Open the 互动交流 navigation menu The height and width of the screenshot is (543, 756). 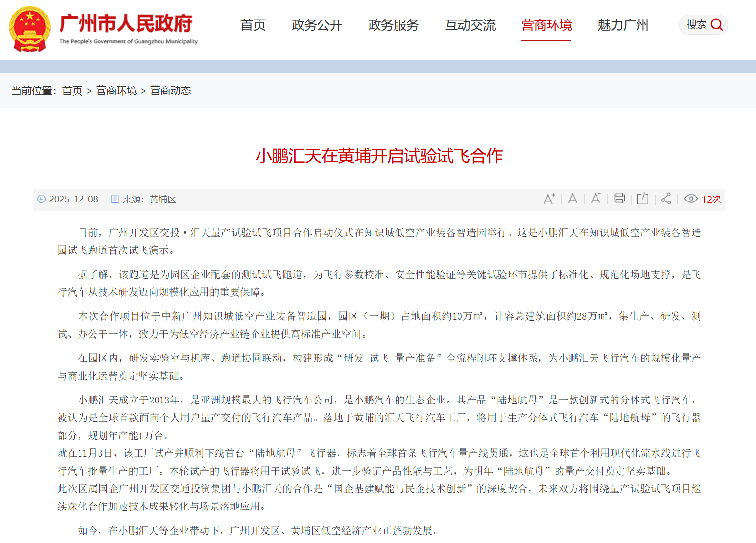point(470,25)
